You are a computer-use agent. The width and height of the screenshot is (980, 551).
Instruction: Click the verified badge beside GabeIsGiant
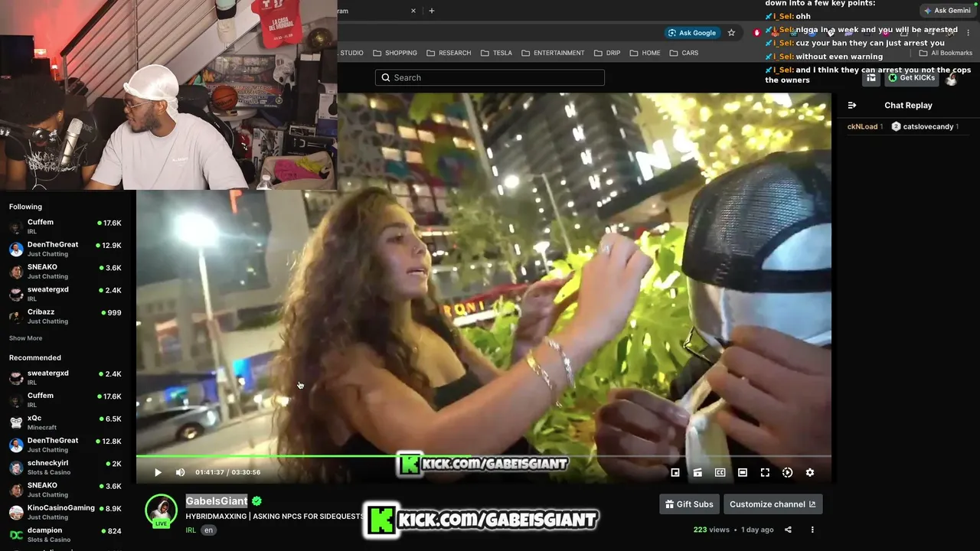[x=257, y=501]
